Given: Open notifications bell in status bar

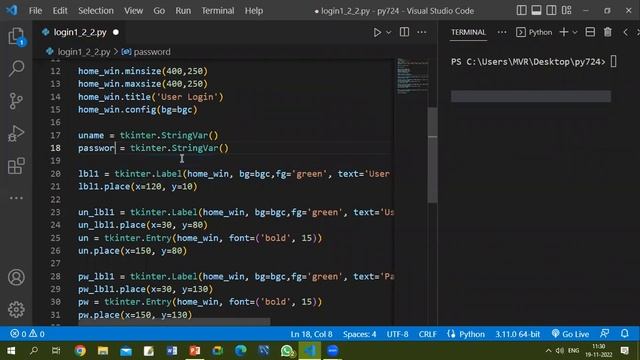Looking at the screenshot, I should point(624,333).
